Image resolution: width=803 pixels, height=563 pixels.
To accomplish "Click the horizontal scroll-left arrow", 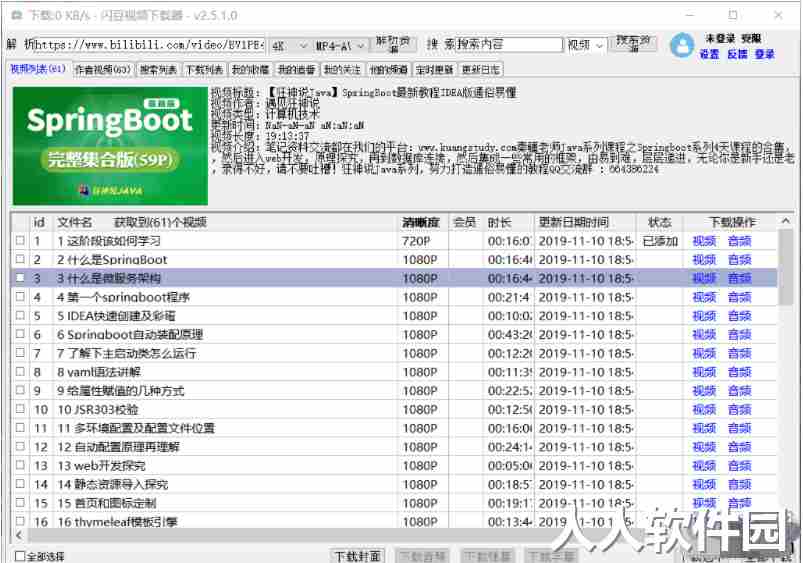I will click(19, 535).
